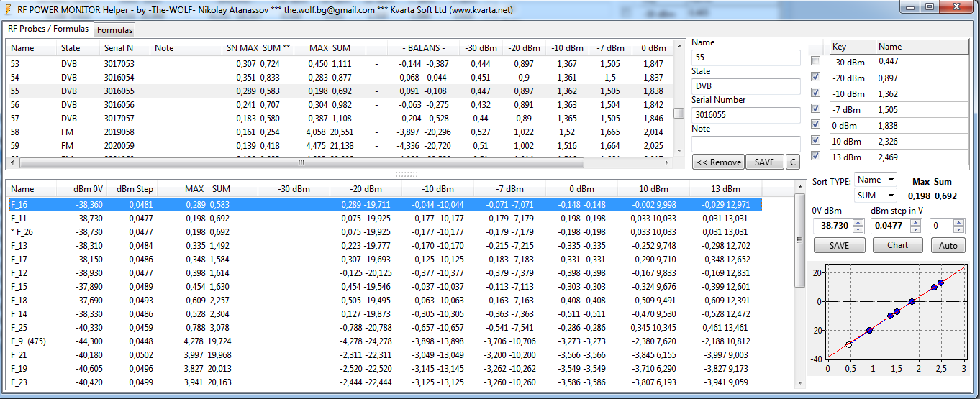
Task: Select FM probe row 58
Action: click(x=340, y=132)
